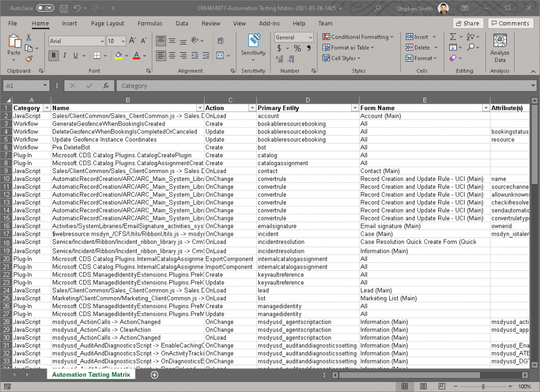Click the AutoSum sigma icon
Viewport: 540px width, 392px height.
click(453, 37)
